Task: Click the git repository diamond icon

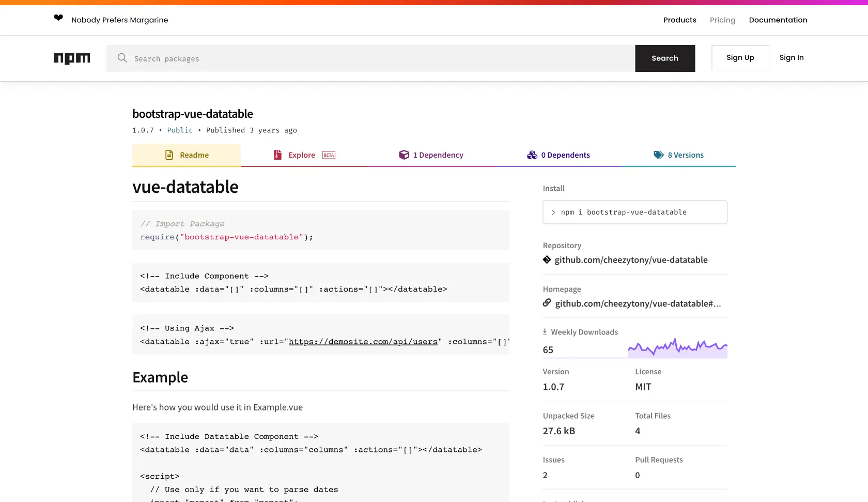Action: click(x=547, y=260)
